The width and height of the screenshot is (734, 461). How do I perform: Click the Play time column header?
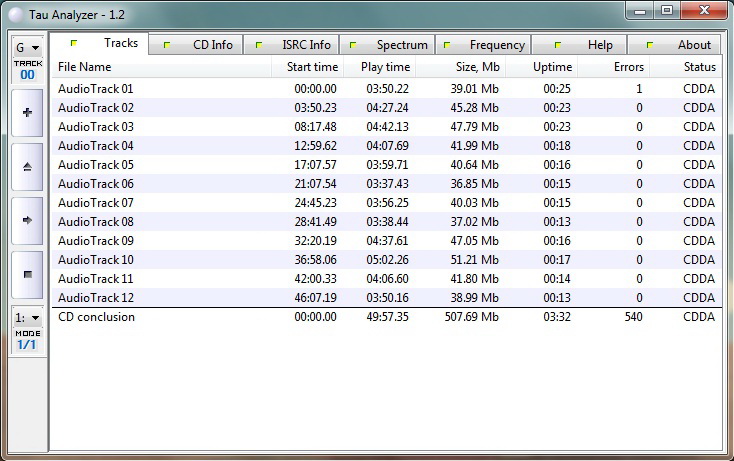(x=379, y=67)
